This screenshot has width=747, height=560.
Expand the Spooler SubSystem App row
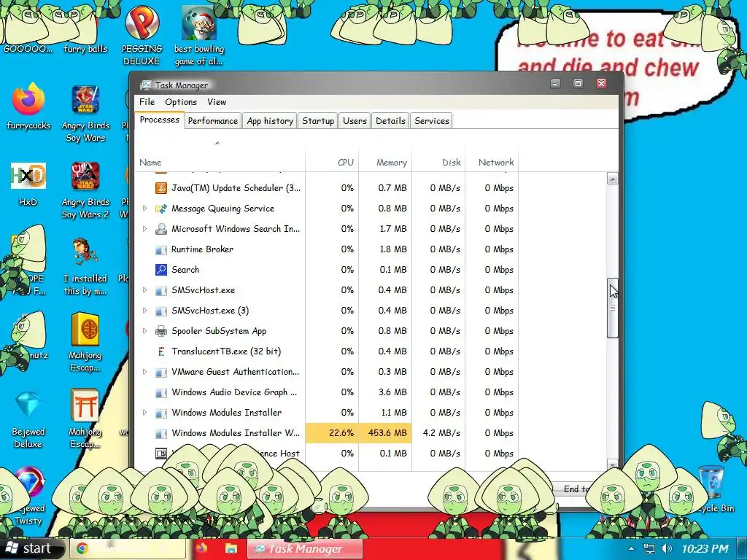[x=145, y=331]
